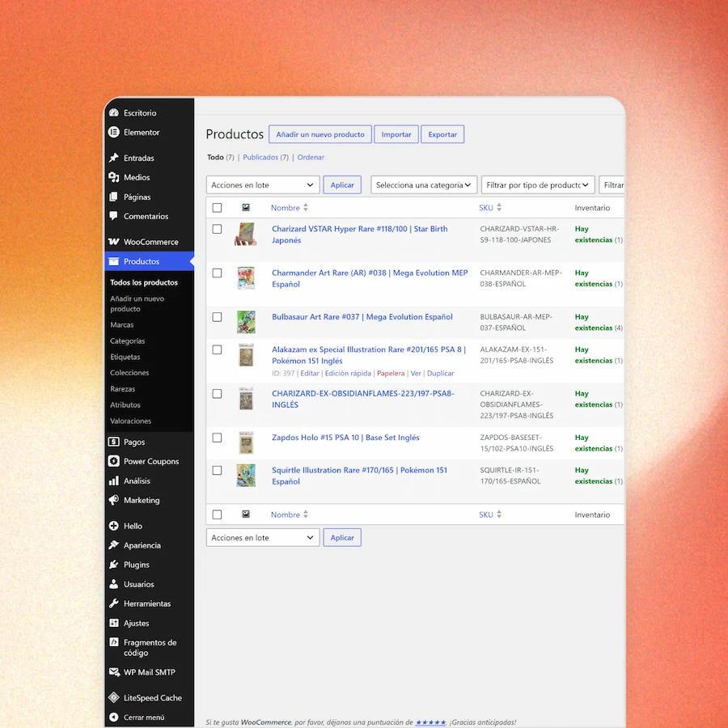Open the Medios media icon

click(114, 177)
